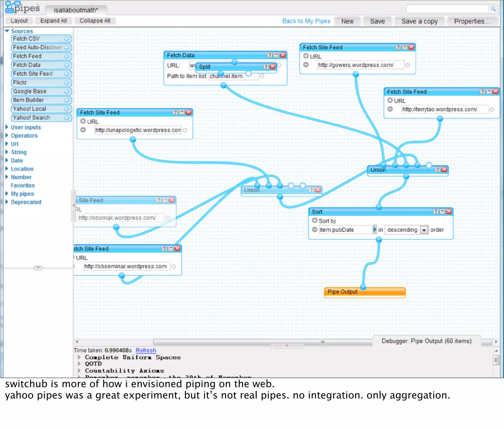Select the isallaboutmath pipe tab
Screen dimensions: 504x429
click(76, 10)
